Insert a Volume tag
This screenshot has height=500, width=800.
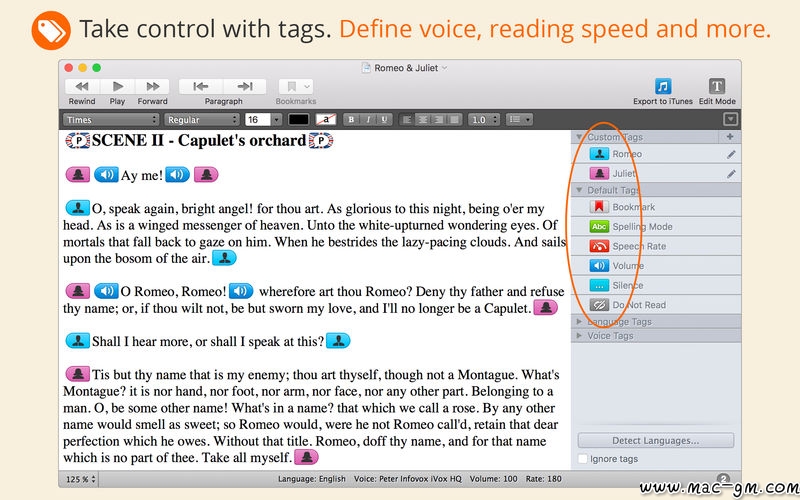656,265
